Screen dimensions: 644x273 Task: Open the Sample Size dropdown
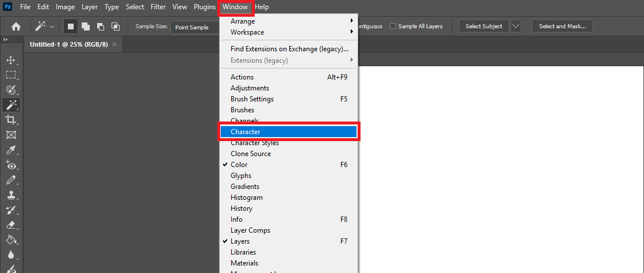coord(195,27)
